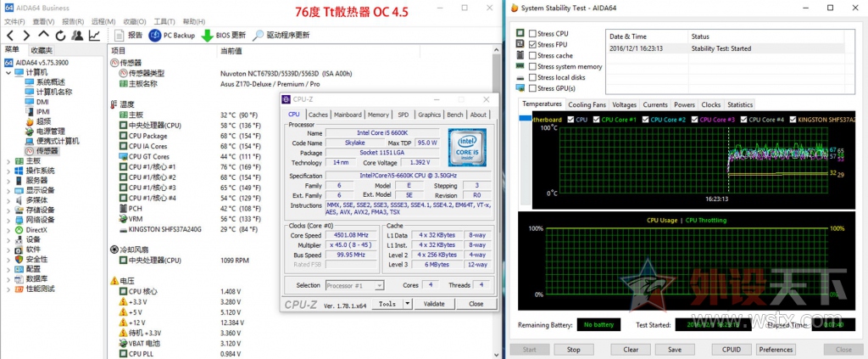The width and height of the screenshot is (868, 359).
Task: Click the AIDA64 Forward navigation arrow
Action: (26, 36)
